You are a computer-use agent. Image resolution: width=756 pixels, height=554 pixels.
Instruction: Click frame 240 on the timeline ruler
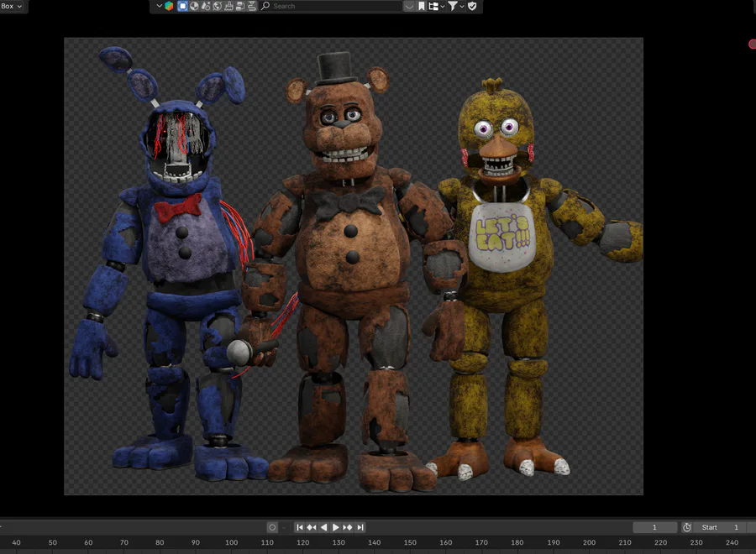click(x=732, y=542)
